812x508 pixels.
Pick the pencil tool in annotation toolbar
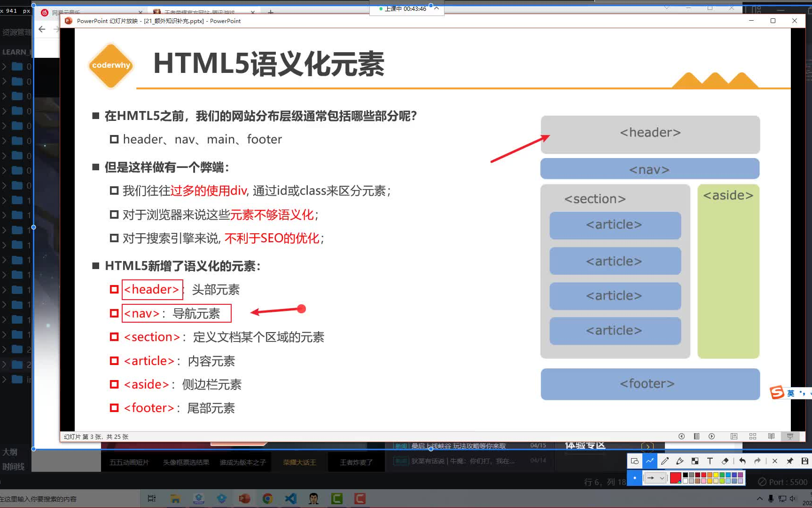(x=664, y=461)
